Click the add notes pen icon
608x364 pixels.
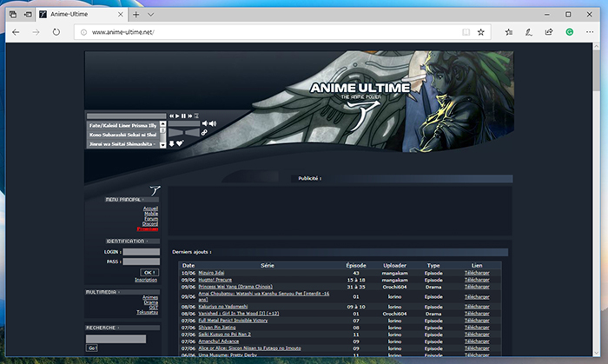529,32
